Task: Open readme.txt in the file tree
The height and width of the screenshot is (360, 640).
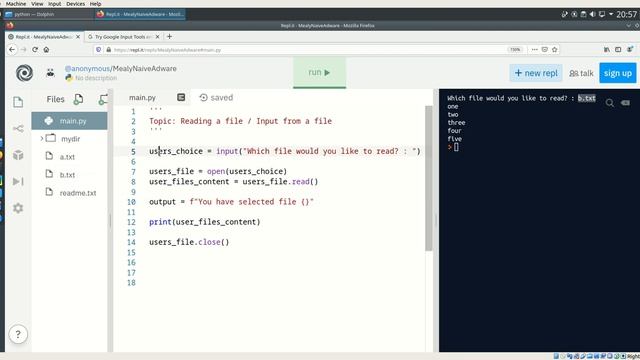Action: click(78, 193)
